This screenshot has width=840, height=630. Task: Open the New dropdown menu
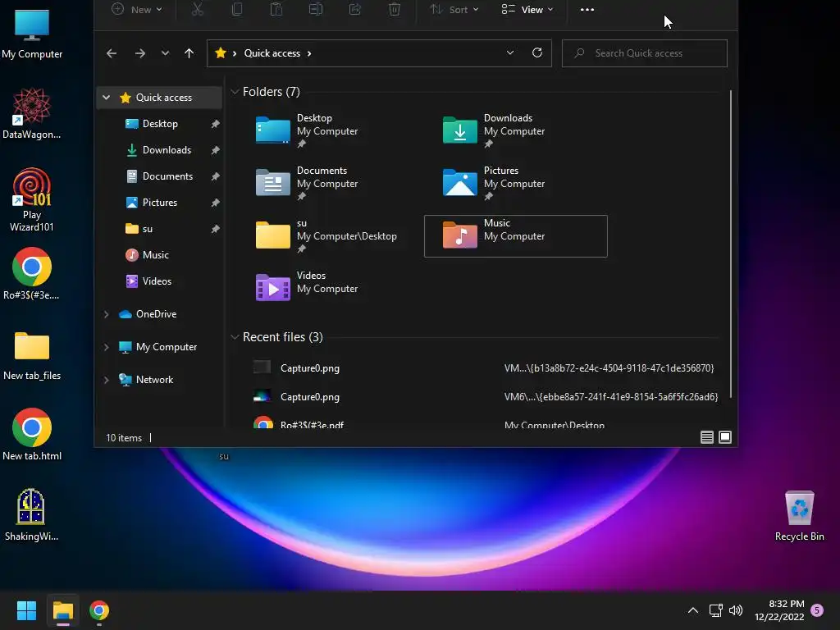(x=137, y=9)
